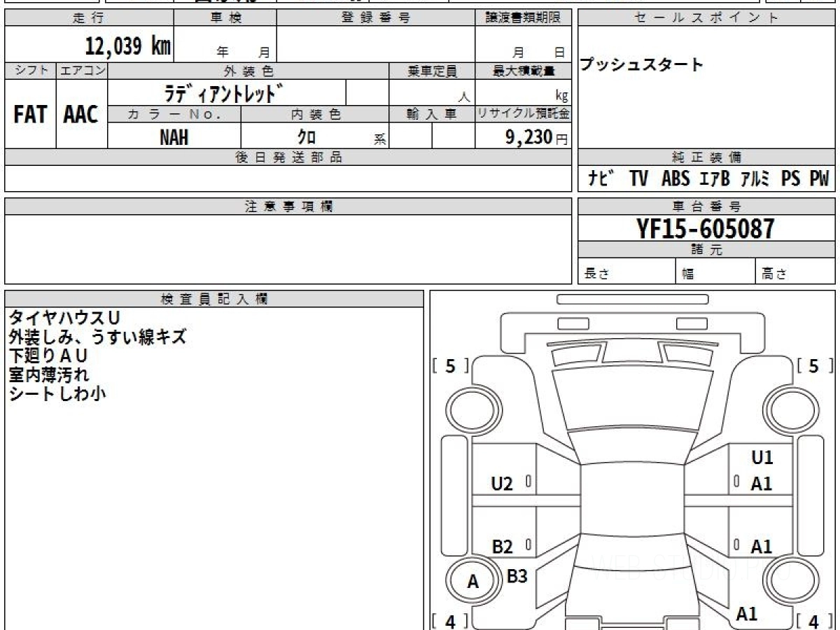Select inspector note 室内薄汚れ
Viewport: 840px width, 630px height.
point(49,374)
